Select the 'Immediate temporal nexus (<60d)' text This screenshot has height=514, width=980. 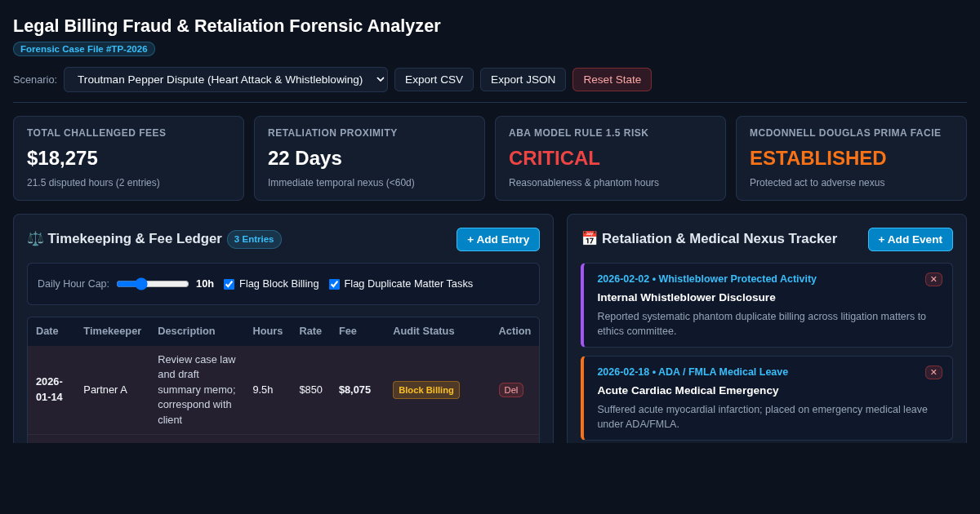click(x=341, y=183)
